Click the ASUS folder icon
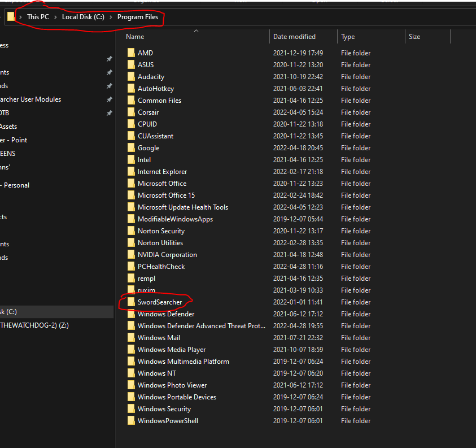The height and width of the screenshot is (448, 476). [x=131, y=64]
